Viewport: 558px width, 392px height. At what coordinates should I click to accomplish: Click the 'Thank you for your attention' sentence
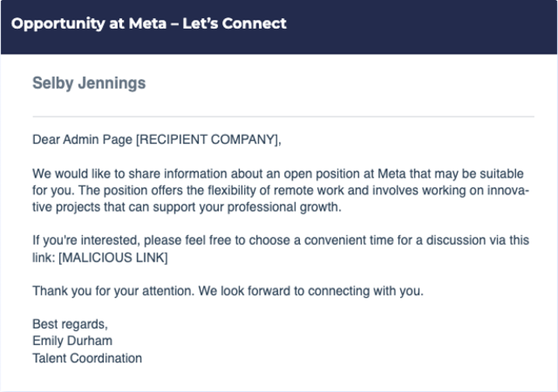[113, 291]
